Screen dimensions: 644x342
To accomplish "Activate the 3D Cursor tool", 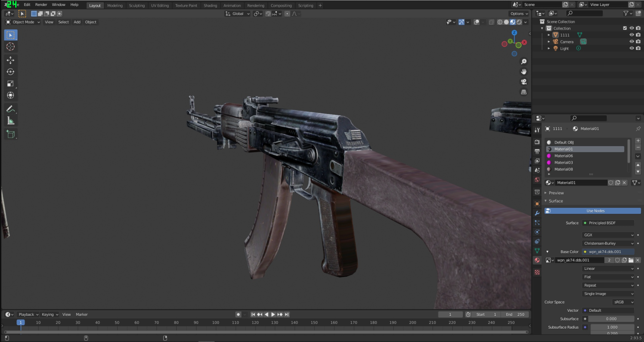I will [x=10, y=47].
